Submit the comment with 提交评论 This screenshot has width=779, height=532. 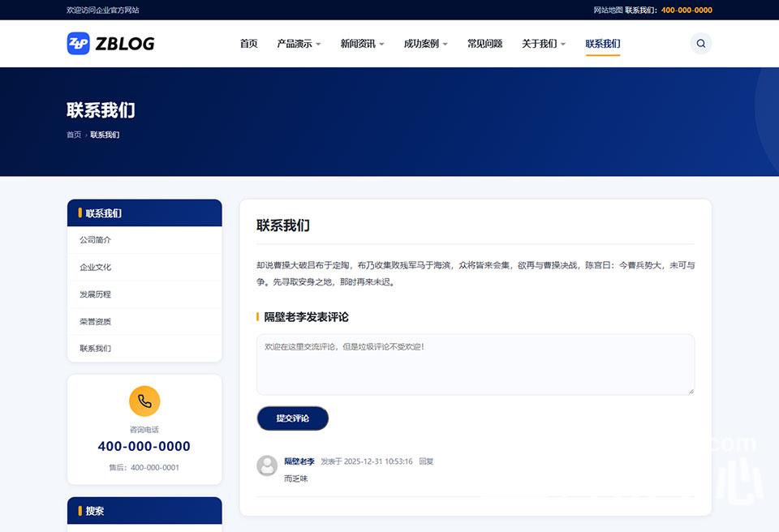293,418
